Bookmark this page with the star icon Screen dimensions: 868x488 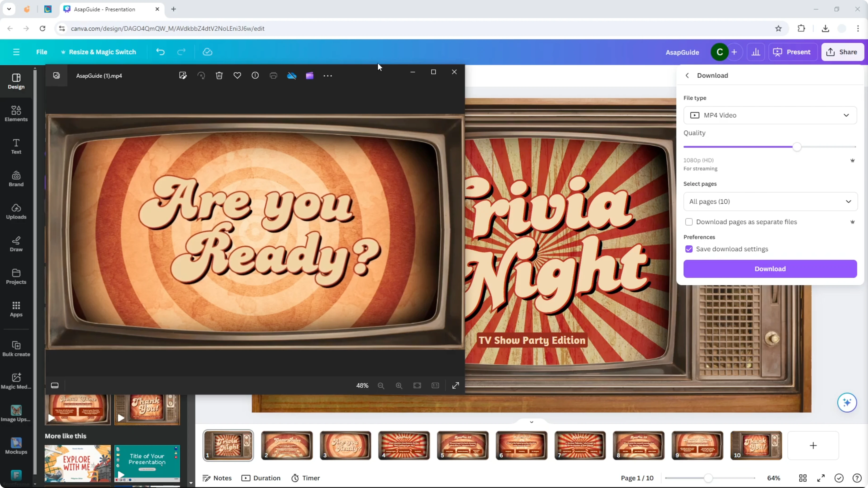coord(778,29)
